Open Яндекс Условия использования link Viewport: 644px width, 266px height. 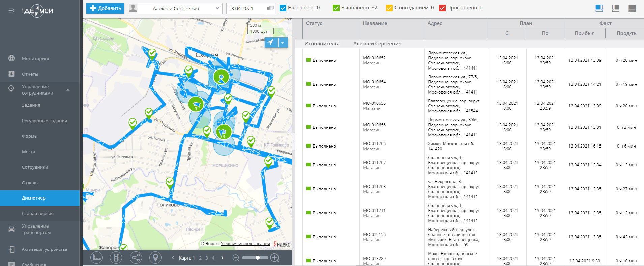pyautogui.click(x=245, y=244)
